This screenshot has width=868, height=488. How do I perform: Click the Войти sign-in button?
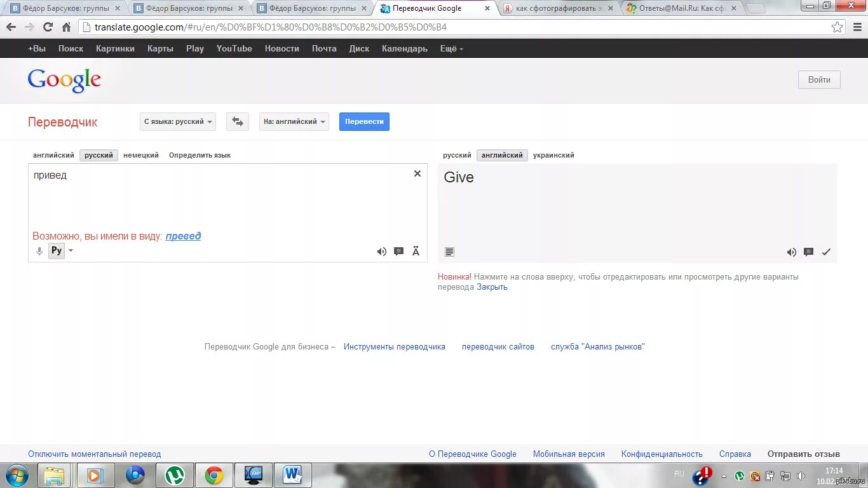[x=819, y=79]
